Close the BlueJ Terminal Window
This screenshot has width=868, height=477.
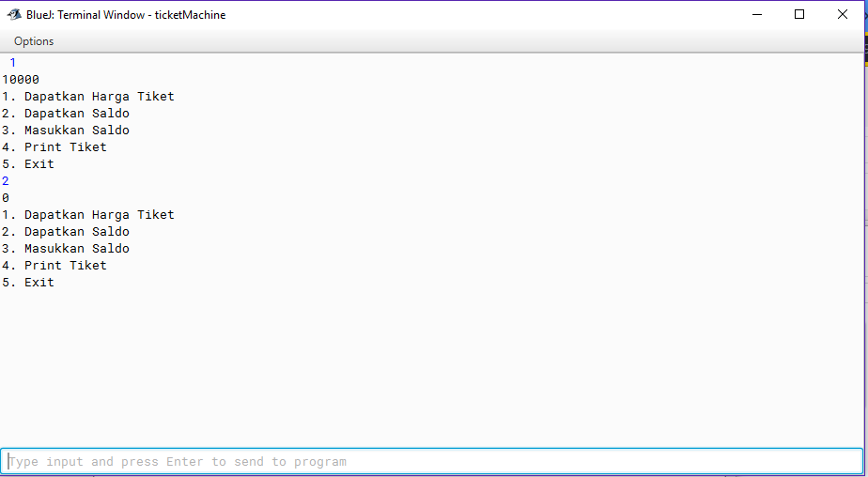(x=842, y=15)
